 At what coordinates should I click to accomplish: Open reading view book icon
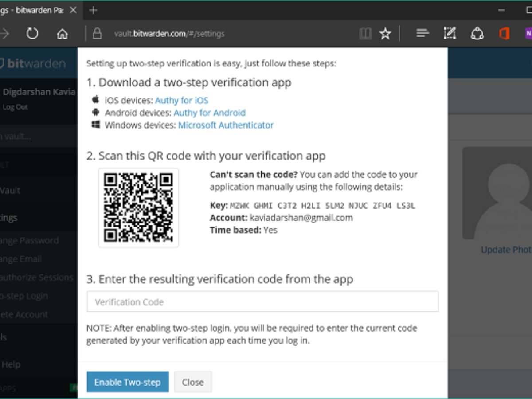[365, 34]
